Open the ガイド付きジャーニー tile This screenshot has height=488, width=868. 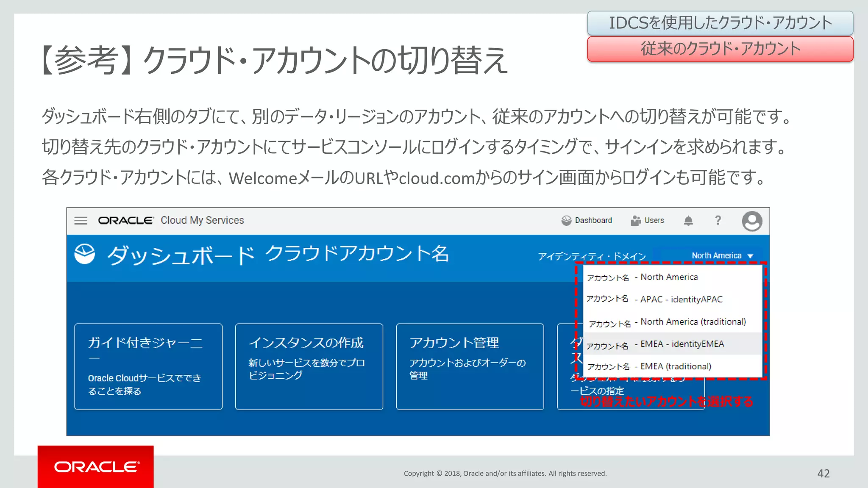(148, 366)
